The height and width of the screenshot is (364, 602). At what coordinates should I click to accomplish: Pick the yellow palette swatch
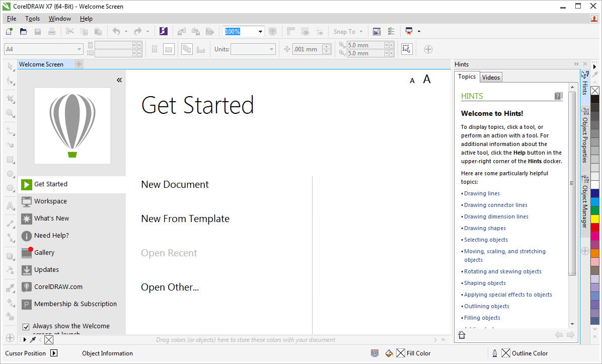pos(595,219)
